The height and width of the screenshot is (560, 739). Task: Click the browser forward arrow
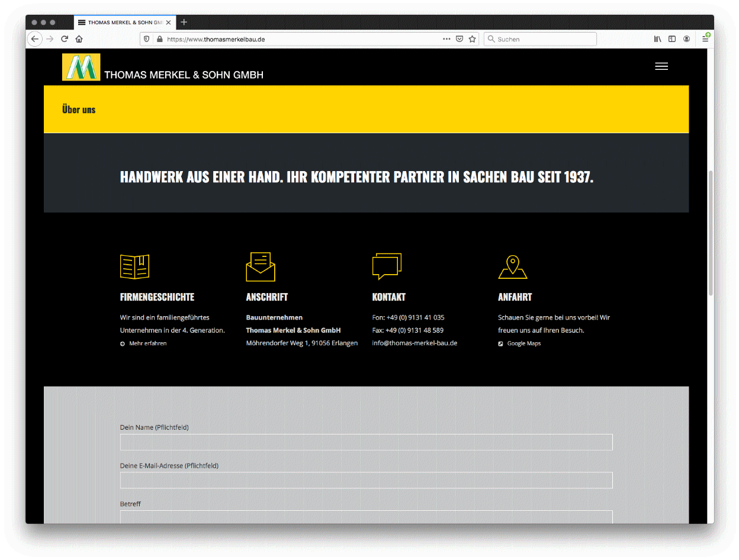click(x=50, y=39)
